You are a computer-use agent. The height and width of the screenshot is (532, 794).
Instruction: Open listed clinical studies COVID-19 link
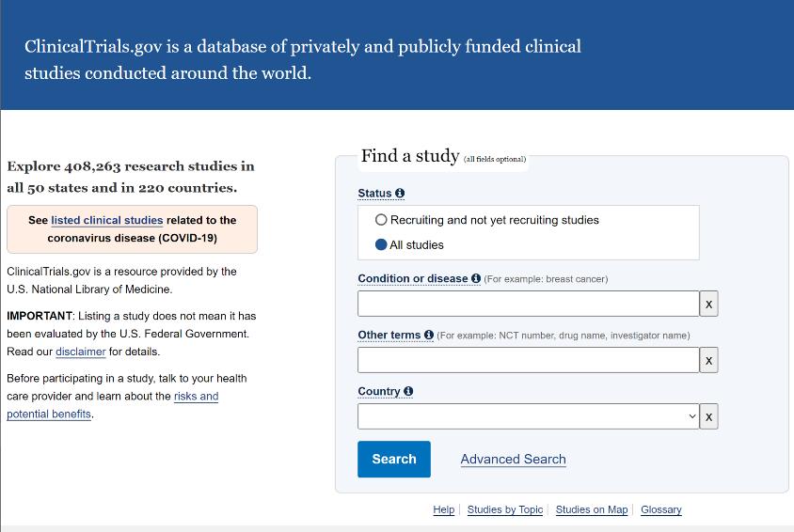click(106, 220)
